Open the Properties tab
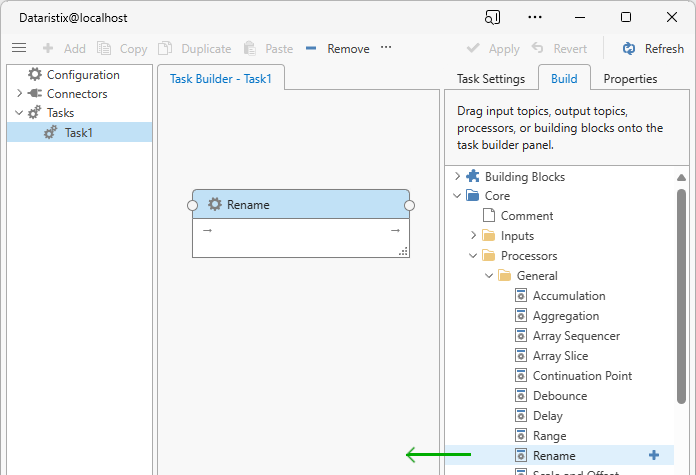 click(630, 79)
